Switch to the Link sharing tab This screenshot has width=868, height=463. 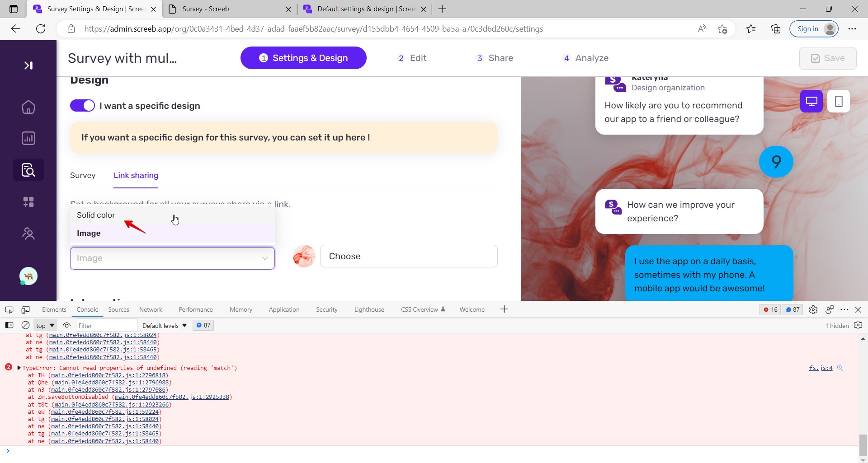tap(136, 175)
